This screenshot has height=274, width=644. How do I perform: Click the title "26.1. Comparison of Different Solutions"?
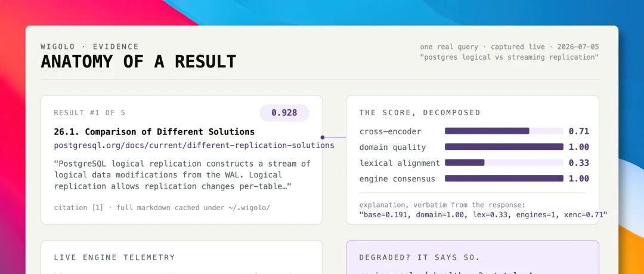tap(154, 132)
